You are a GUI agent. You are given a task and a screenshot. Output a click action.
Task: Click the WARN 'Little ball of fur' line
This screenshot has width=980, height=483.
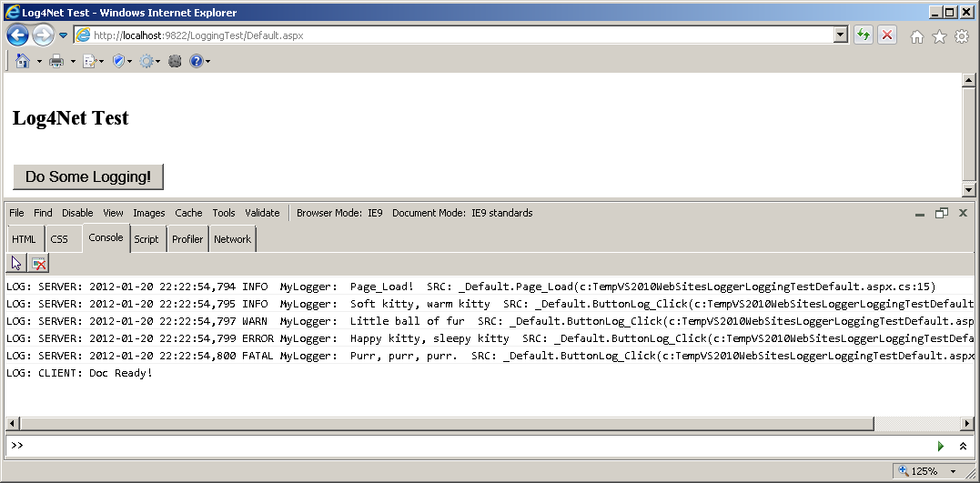click(490, 321)
